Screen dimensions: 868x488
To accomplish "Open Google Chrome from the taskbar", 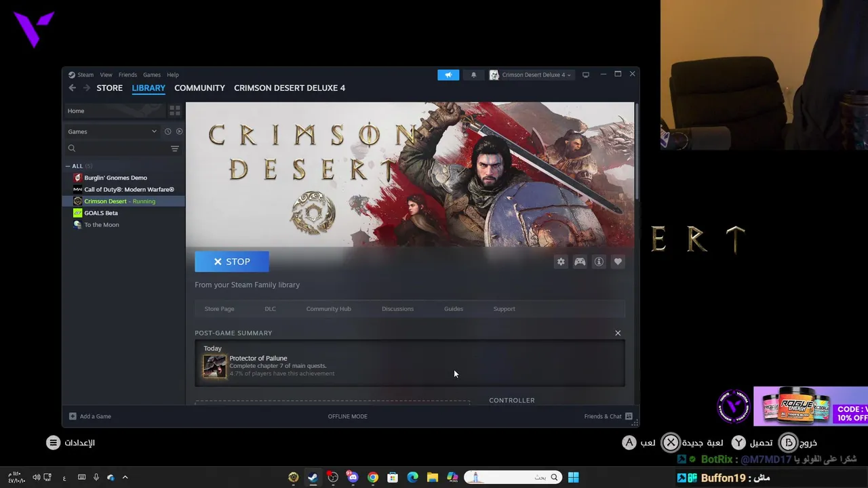I will pyautogui.click(x=372, y=477).
